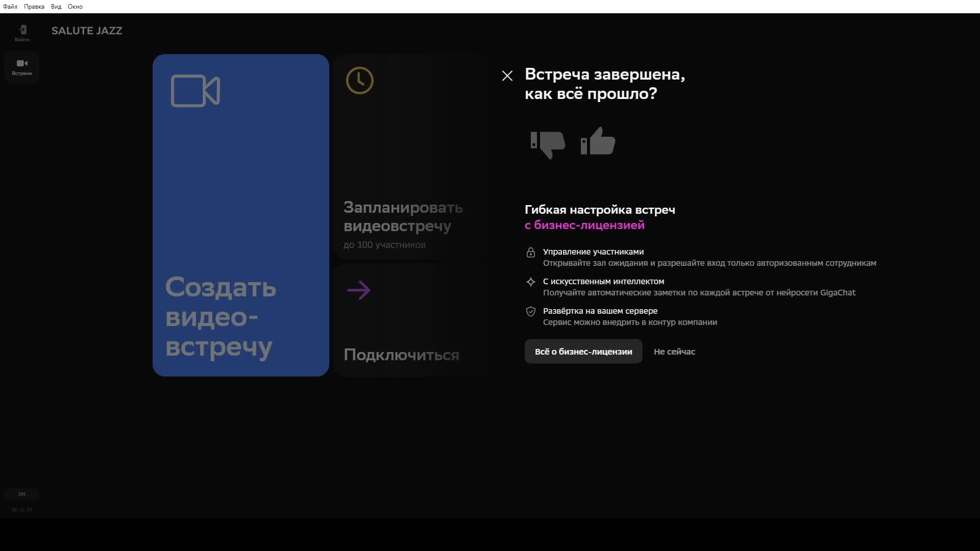980x551 pixels.
Task: Open the Файл menu
Action: click(x=10, y=7)
